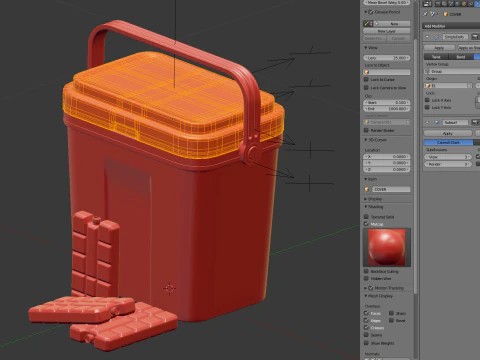Enable the Grease Pencil checkbox
Viewport: 480px width, 360px height.
[x=370, y=12]
